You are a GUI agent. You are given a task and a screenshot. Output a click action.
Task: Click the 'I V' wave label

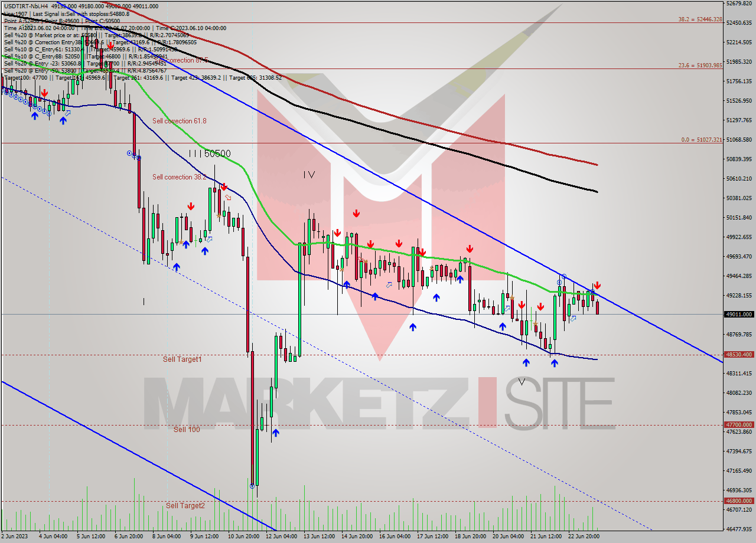(309, 175)
